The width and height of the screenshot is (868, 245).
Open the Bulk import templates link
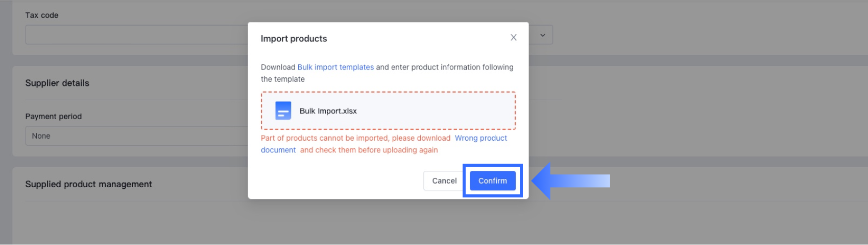click(335, 67)
